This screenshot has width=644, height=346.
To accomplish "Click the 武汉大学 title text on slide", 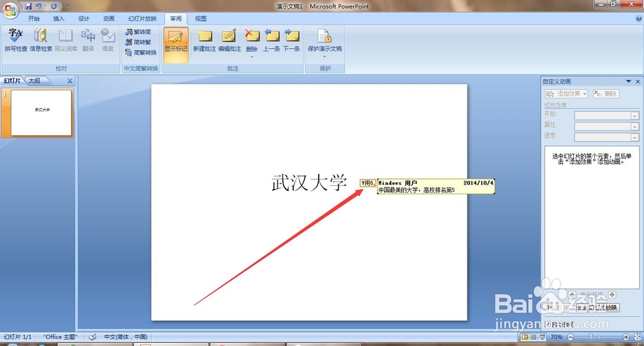I will (x=309, y=183).
